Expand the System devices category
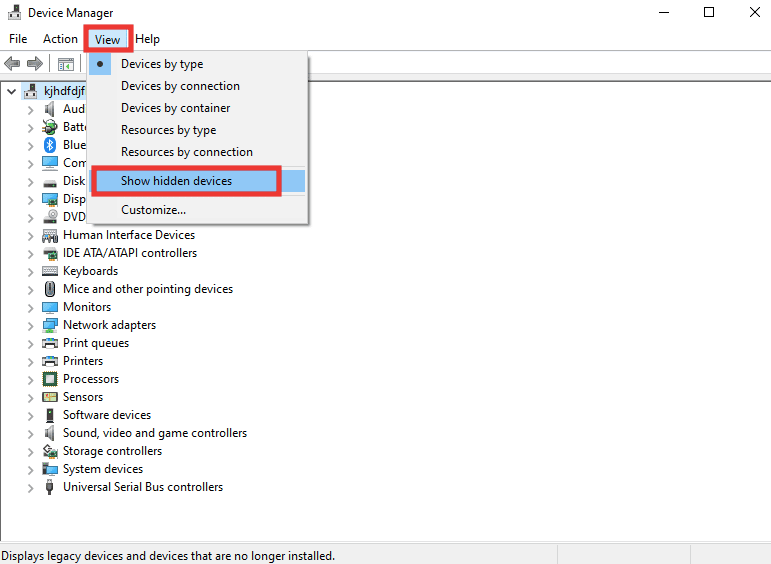 click(30, 471)
